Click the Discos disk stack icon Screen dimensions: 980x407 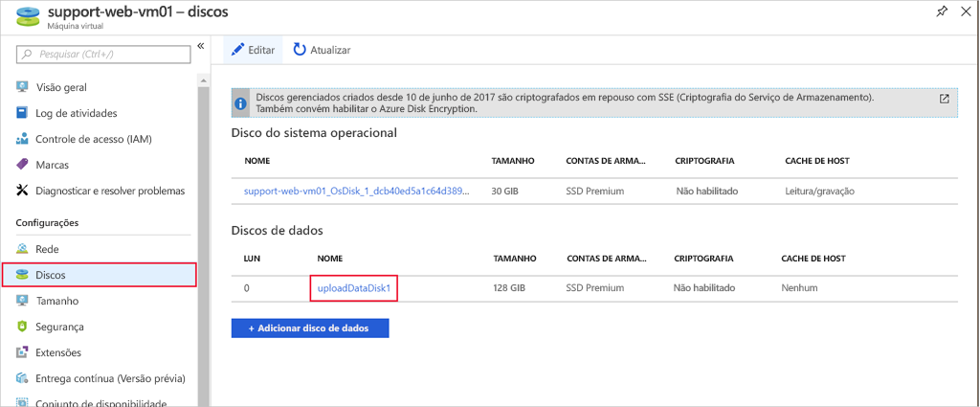click(x=23, y=275)
